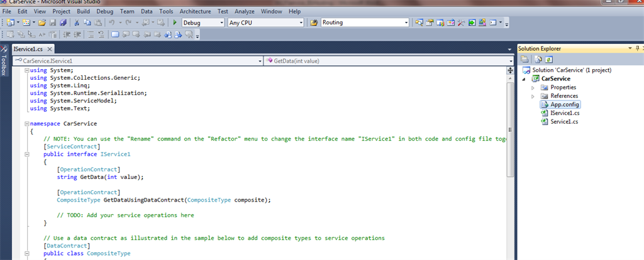The image size is (644, 260).
Task: Save the current file with Save icon
Action: click(x=53, y=23)
